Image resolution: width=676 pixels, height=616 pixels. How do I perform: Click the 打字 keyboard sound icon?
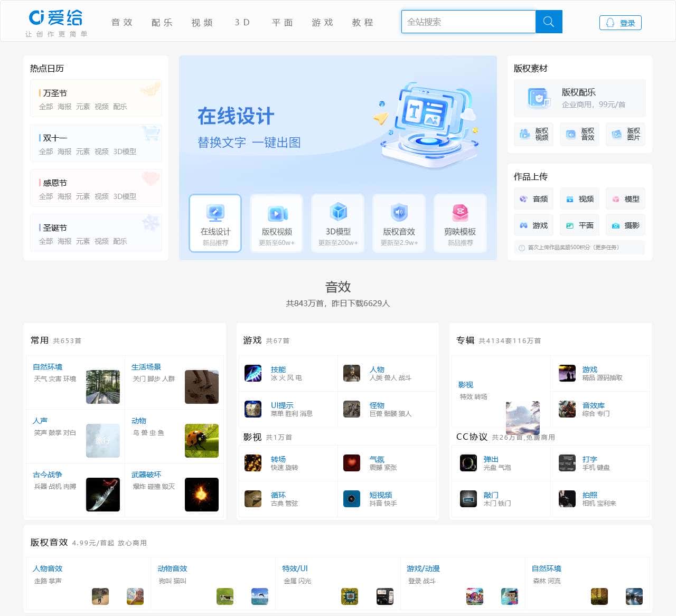[x=567, y=463]
